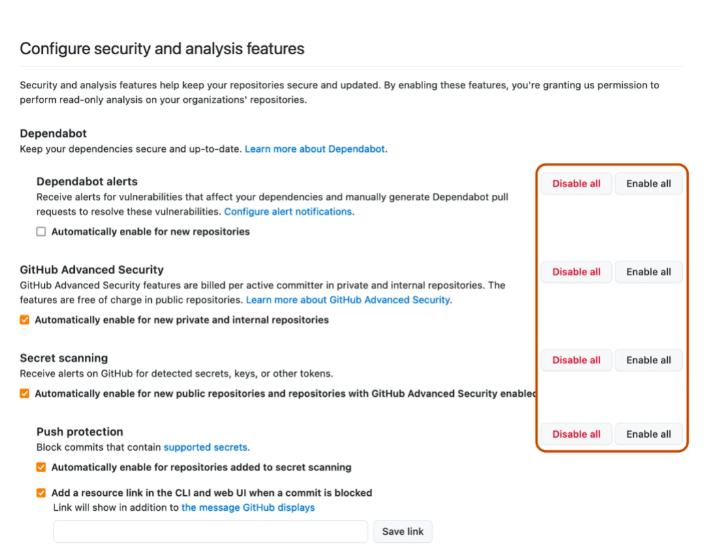Image resolution: width=725 pixels, height=553 pixels.
Task: Uncheck auto-enable for new private and internal repositories
Action: 25,320
